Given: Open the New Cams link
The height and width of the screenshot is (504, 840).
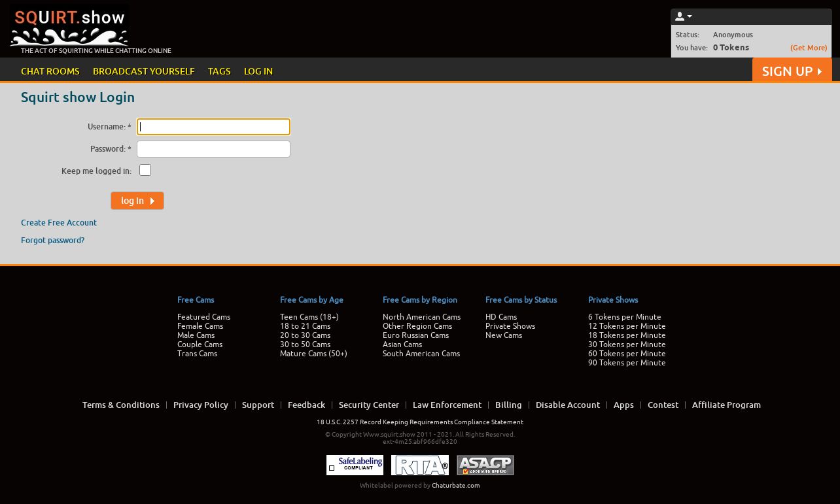Looking at the screenshot, I should pyautogui.click(x=504, y=335).
